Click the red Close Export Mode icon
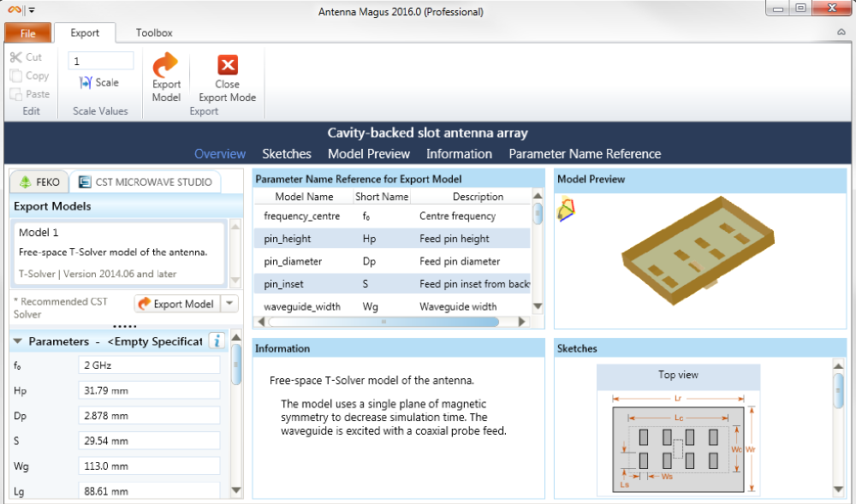The image size is (856, 504). 227,65
